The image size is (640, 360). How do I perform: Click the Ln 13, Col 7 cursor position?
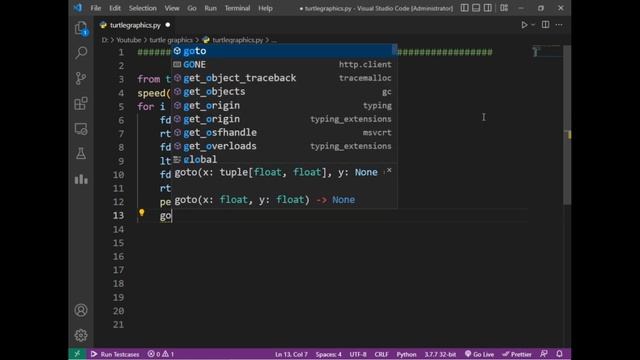(x=291, y=354)
